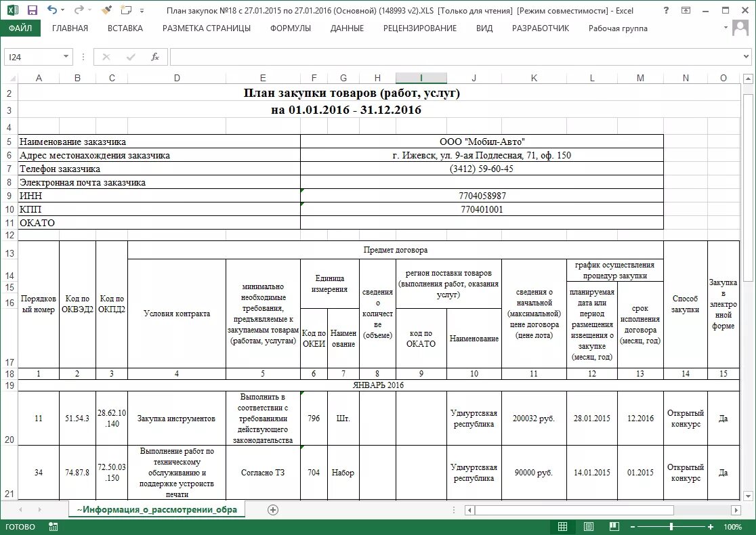756x535 pixels.
Task: Open the Рабочая группа tab
Action: (x=618, y=28)
